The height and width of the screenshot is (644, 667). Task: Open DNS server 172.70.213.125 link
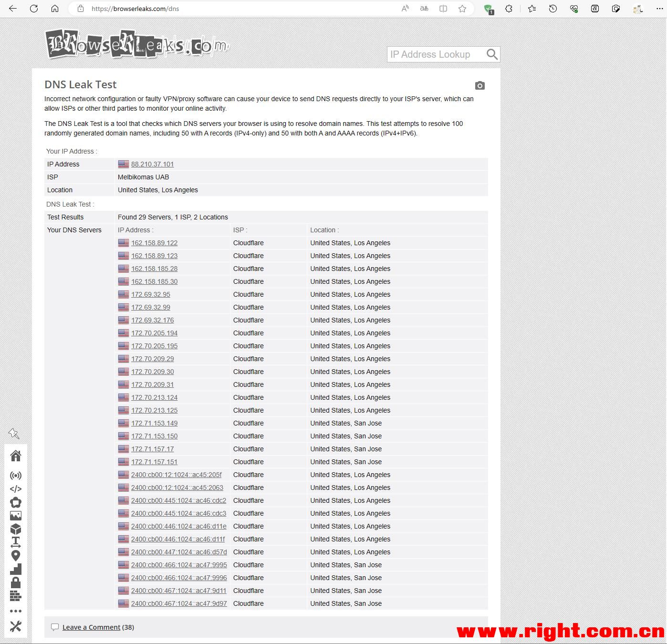coord(154,410)
